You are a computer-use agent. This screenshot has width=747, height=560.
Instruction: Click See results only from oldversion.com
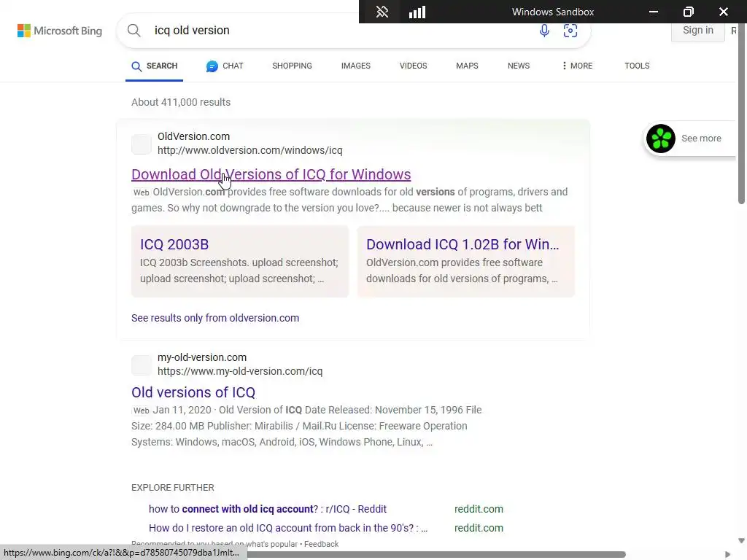(x=215, y=318)
